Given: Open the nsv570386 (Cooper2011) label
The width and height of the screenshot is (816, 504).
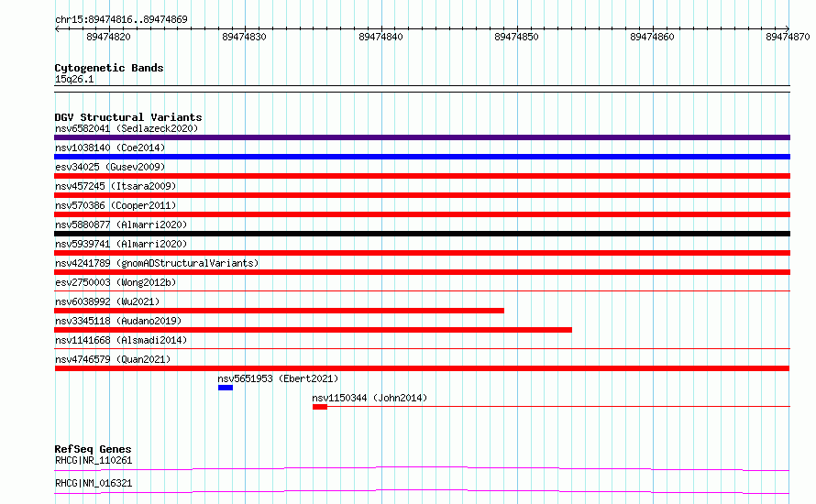Looking at the screenshot, I should coord(116,205).
